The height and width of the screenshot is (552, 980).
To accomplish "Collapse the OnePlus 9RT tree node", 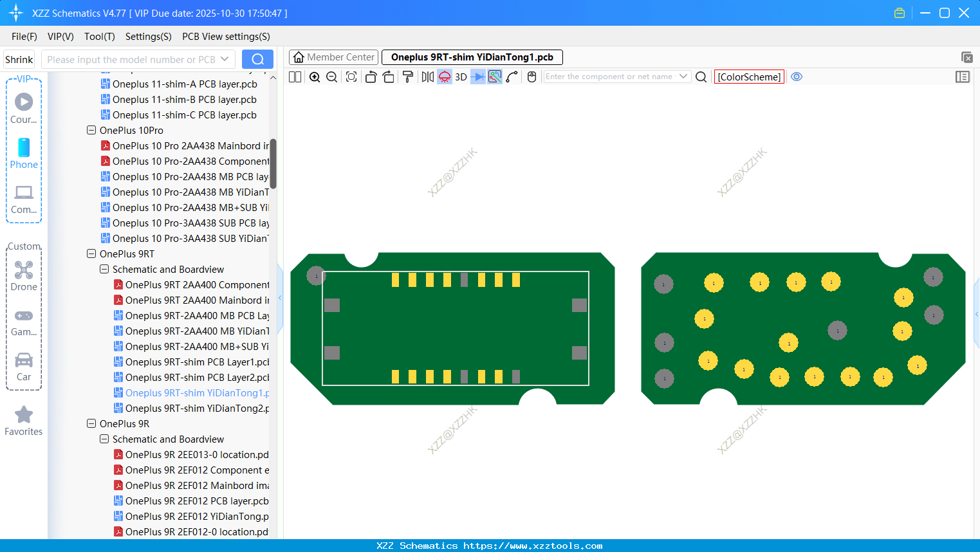I will (x=91, y=253).
